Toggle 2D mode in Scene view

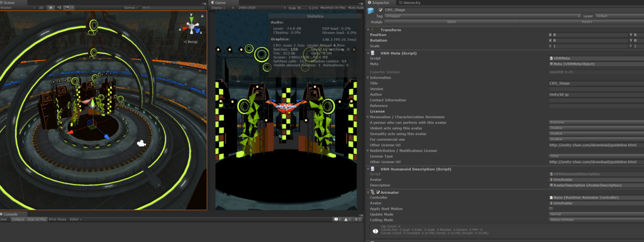(41, 8)
